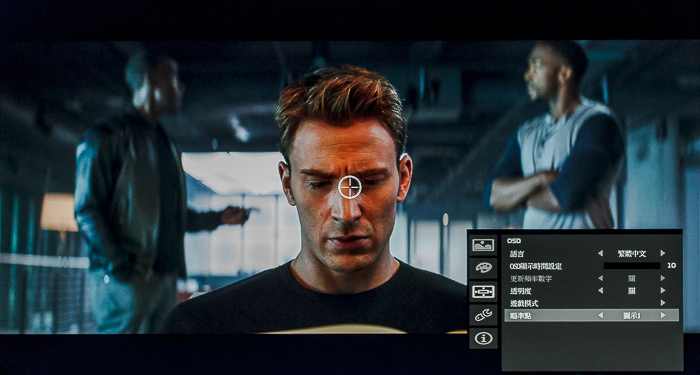
Task: Click left arrow for 語言 language
Action: (600, 253)
